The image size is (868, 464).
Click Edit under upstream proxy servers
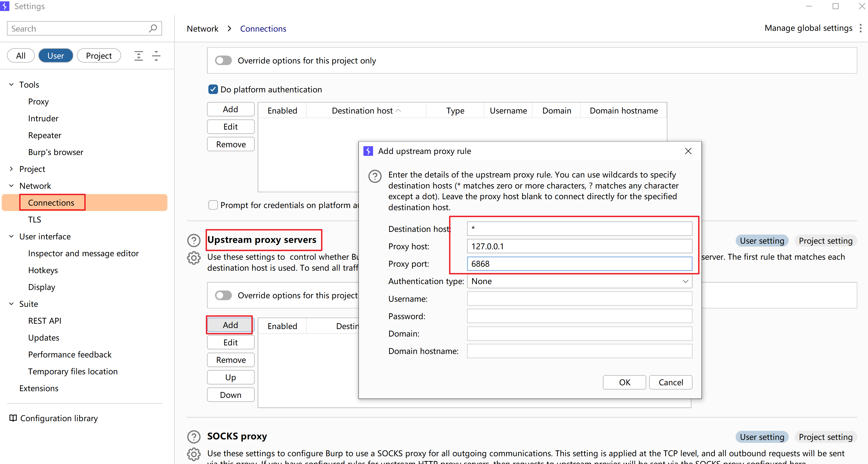pyautogui.click(x=231, y=342)
